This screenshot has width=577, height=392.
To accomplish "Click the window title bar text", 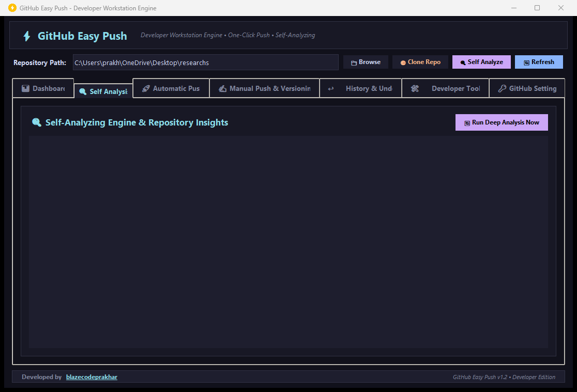I will pos(88,8).
